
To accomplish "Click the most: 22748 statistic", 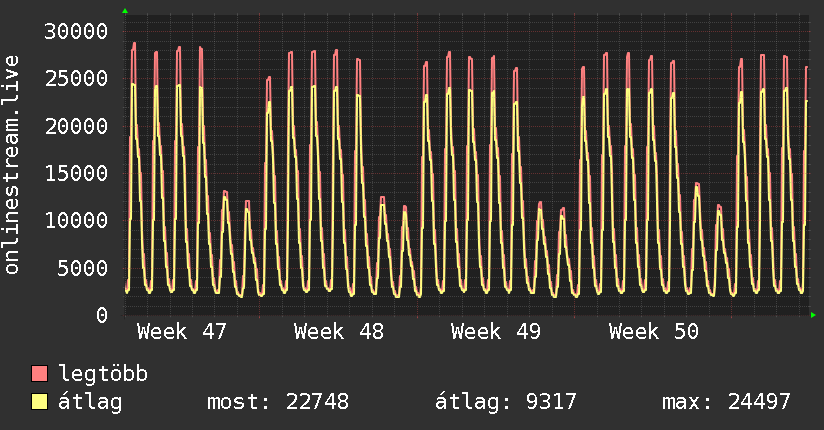I will [277, 402].
